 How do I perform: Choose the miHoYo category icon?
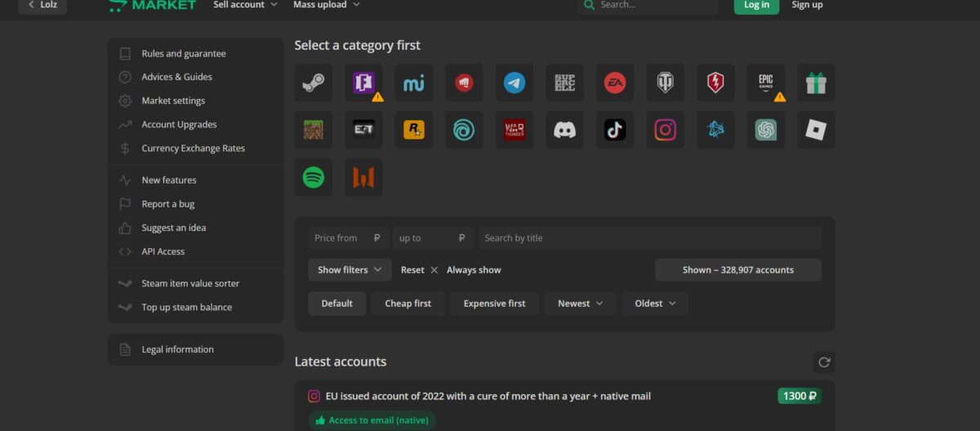click(414, 83)
